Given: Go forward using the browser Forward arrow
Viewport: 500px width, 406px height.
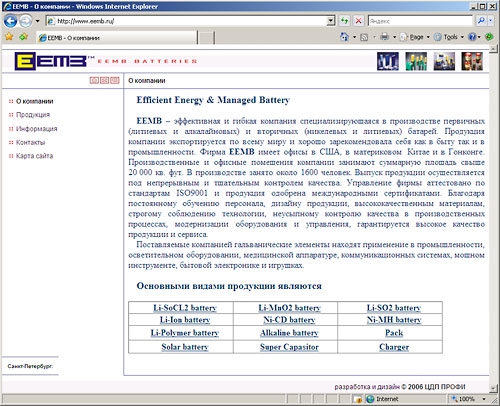Looking at the screenshot, I should (x=25, y=21).
